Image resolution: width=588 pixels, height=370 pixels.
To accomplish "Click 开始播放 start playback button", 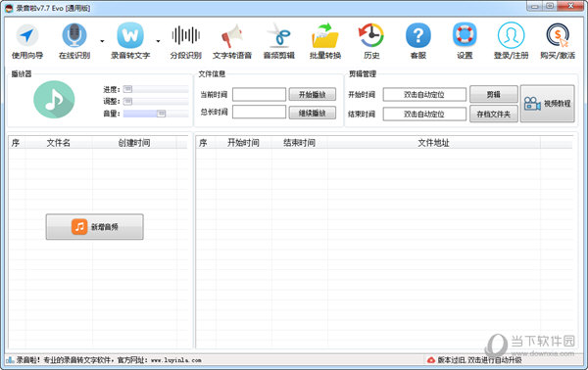I will pyautogui.click(x=312, y=94).
